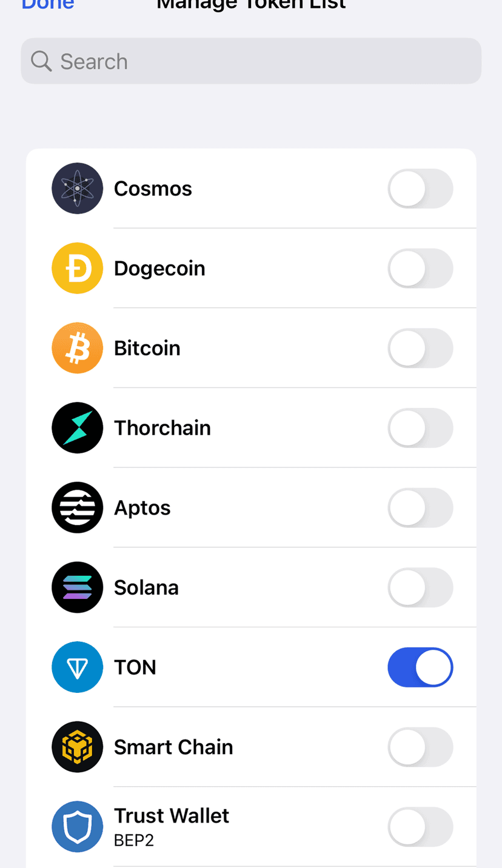Tap the Thorchain lightning icon
Screen dimensions: 502x868
[77, 428]
